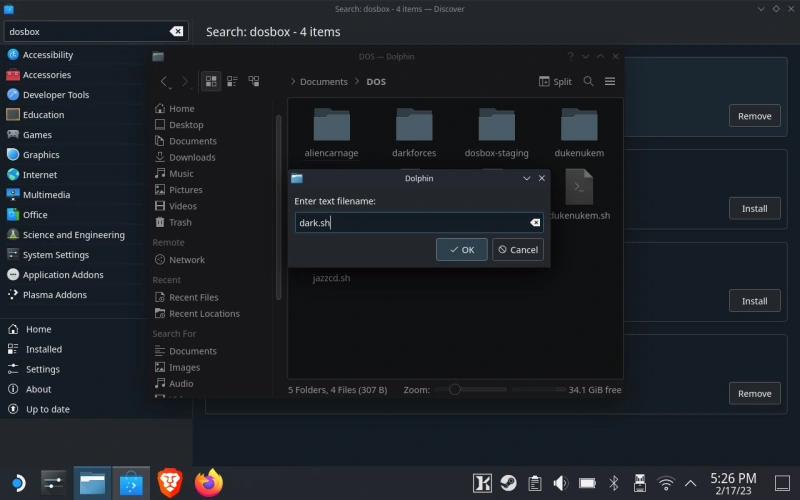The width and height of the screenshot is (800, 500).
Task: Open Dolphin's search magnifier
Action: click(588, 82)
